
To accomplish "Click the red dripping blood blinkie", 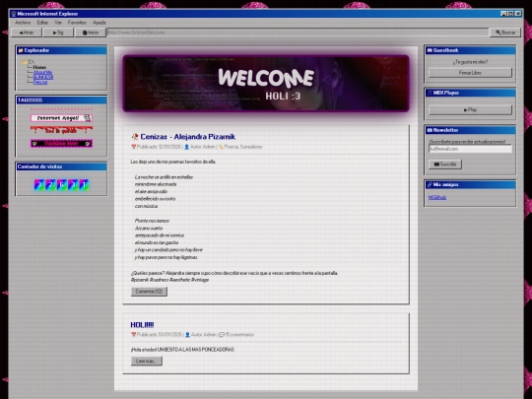I will coord(61,130).
